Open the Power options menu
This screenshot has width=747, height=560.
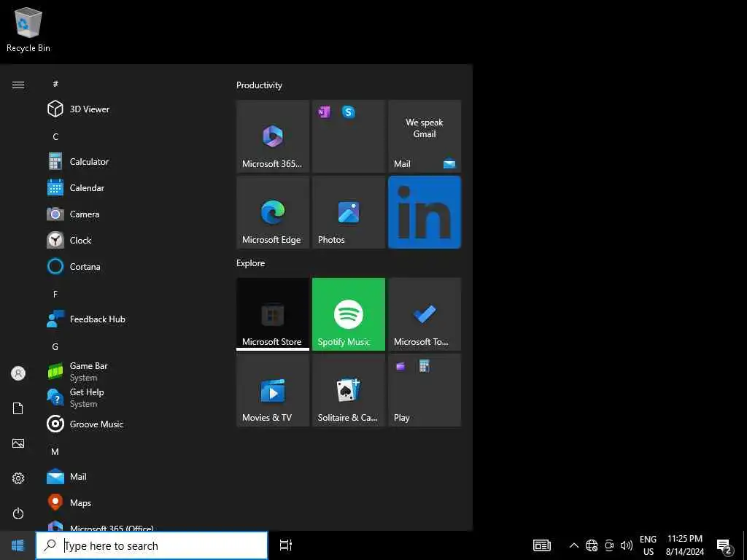click(x=18, y=513)
